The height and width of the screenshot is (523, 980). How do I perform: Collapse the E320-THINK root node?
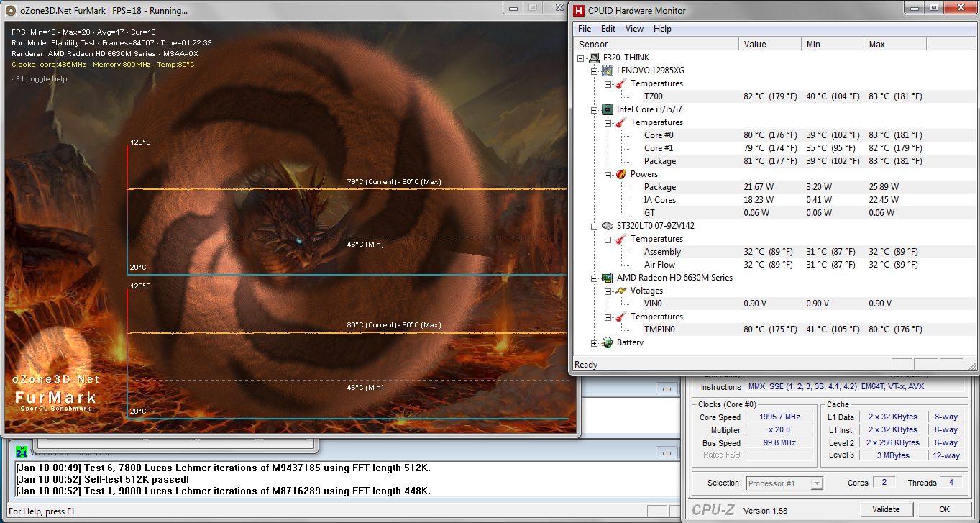pyautogui.click(x=581, y=58)
